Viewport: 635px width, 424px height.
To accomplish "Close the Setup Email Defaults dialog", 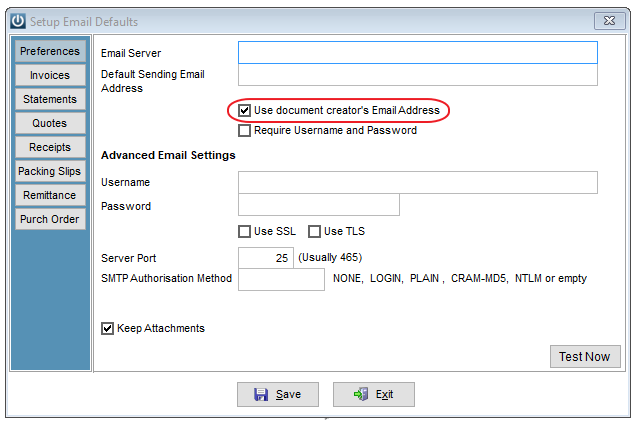I will point(609,21).
